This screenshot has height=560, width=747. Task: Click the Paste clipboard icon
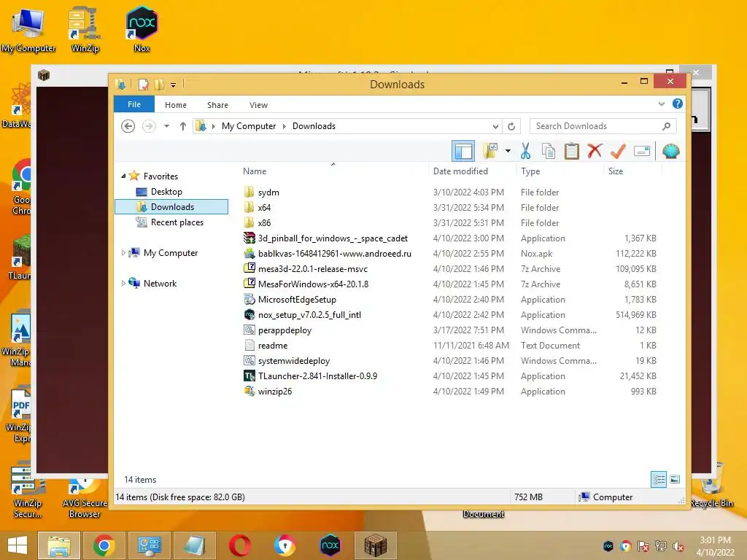(x=571, y=152)
